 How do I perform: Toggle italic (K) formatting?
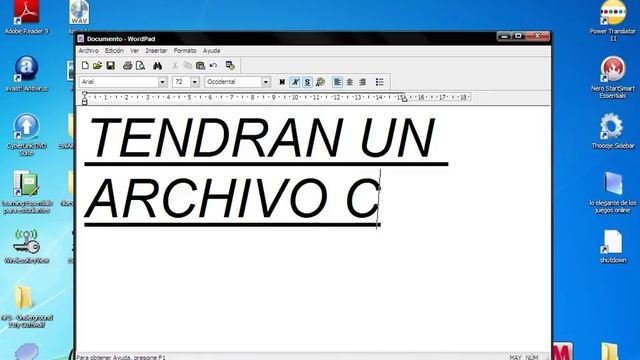(x=295, y=82)
